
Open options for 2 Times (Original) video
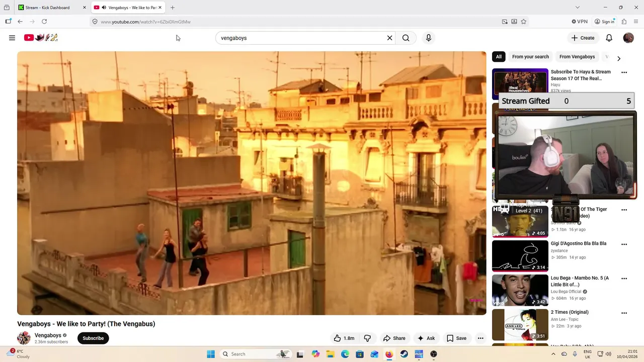624,313
